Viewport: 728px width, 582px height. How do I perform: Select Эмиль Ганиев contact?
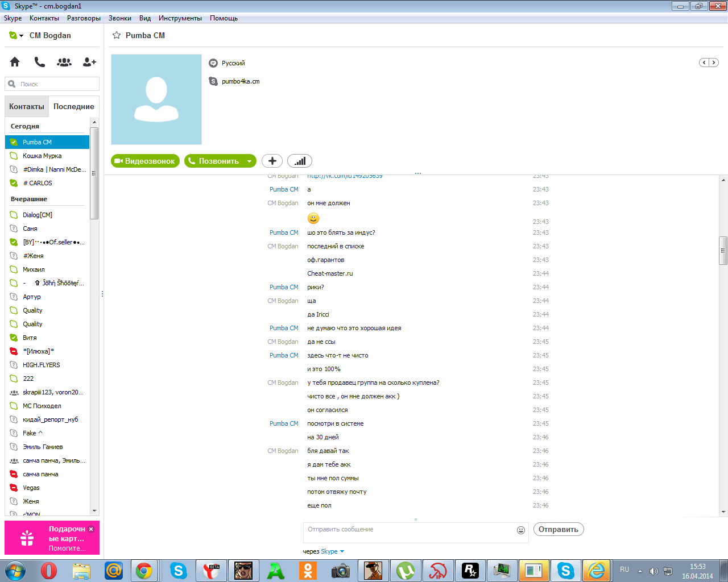47,447
